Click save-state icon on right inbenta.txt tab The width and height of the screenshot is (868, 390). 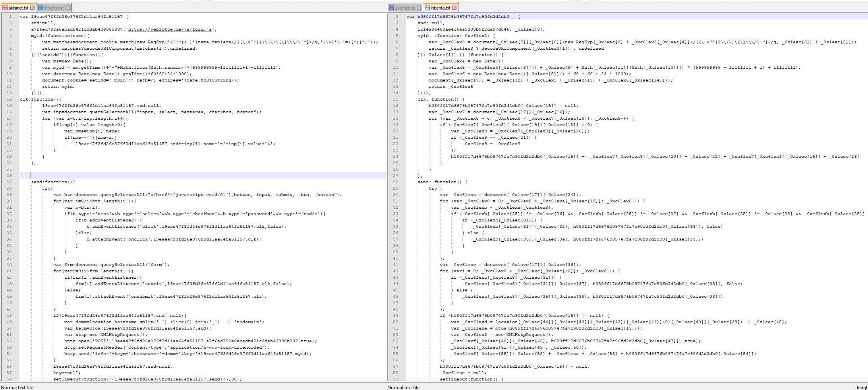click(427, 8)
